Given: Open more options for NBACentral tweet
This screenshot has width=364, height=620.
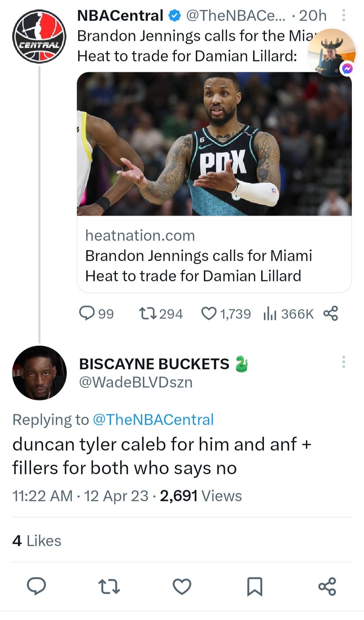Looking at the screenshot, I should click(343, 15).
